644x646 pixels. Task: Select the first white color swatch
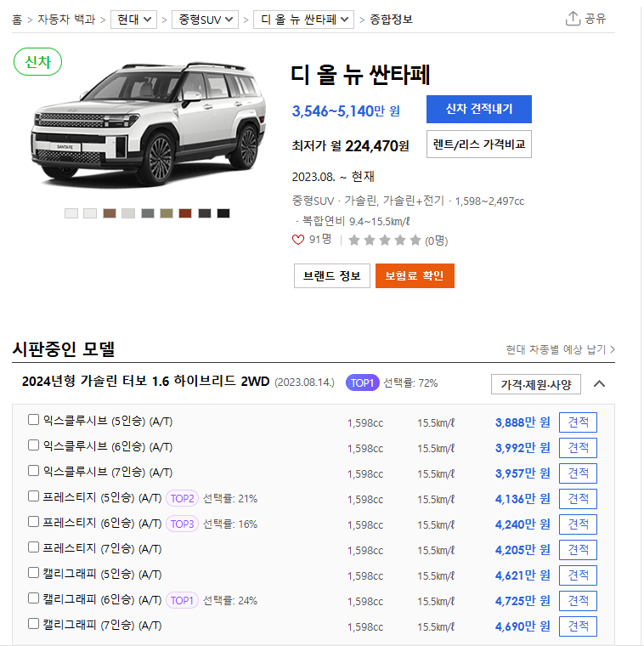71,213
